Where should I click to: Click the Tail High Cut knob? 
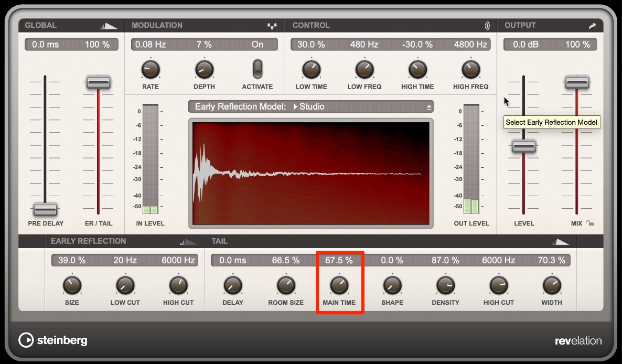[499, 285]
